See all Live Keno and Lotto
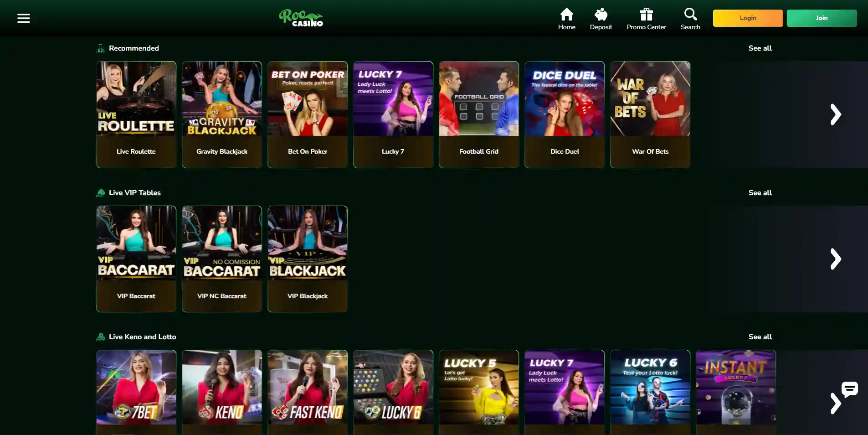This screenshot has height=435, width=868. coord(760,337)
